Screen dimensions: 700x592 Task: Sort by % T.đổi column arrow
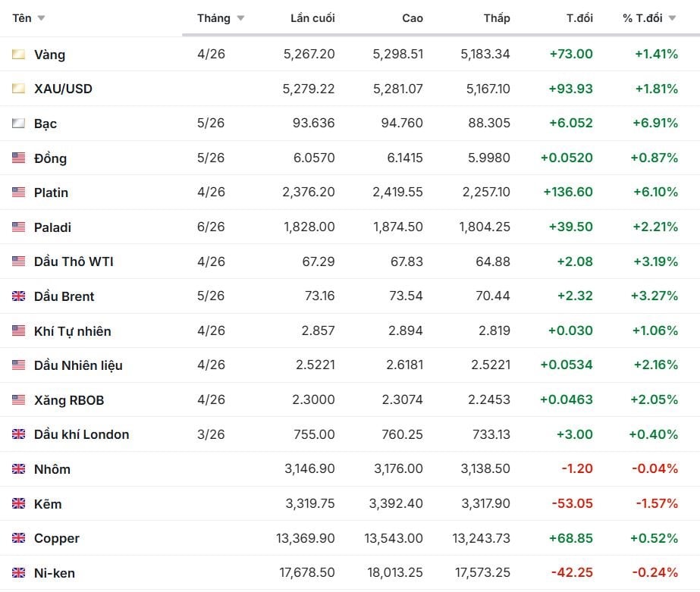(672, 18)
